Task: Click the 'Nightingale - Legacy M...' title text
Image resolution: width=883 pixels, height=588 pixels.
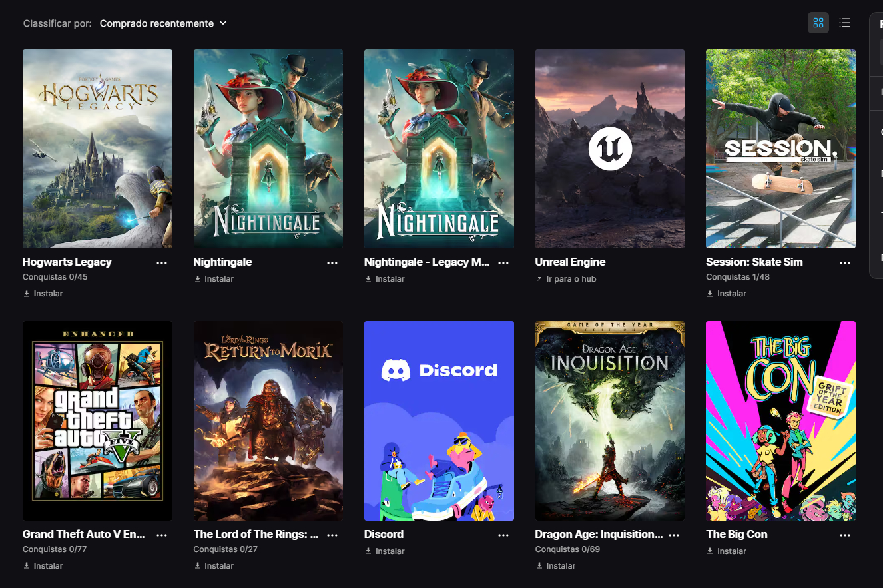Action: click(427, 262)
